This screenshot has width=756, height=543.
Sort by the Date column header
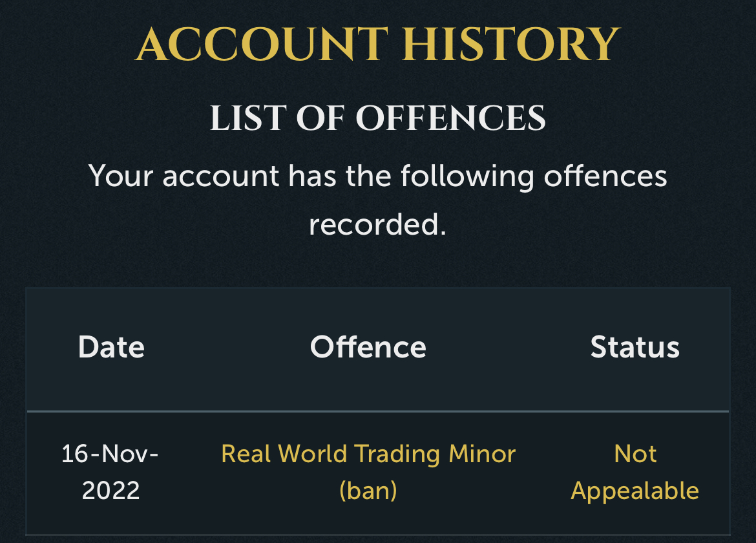coord(111,347)
